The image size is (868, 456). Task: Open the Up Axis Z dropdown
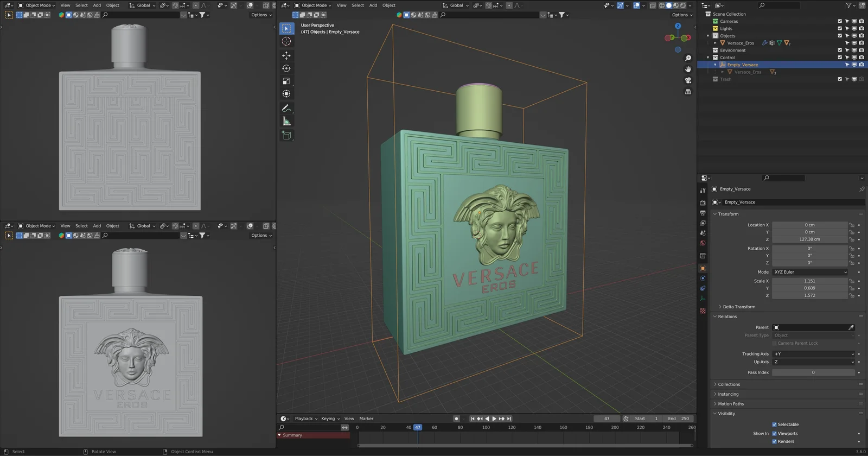click(814, 362)
